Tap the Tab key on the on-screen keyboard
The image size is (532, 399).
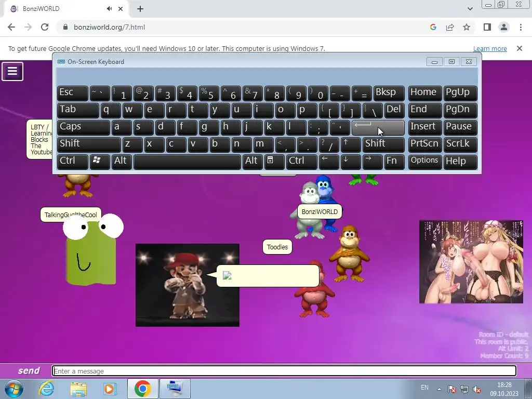(78, 110)
